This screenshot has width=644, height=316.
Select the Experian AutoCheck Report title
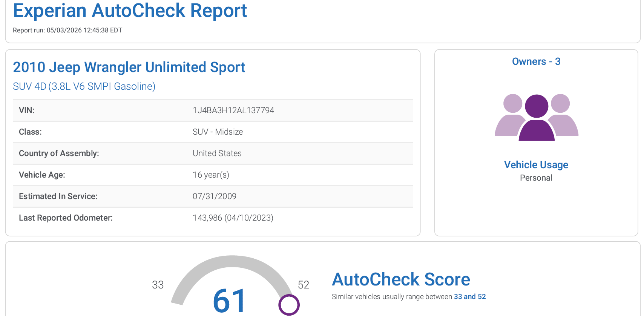[x=130, y=11]
